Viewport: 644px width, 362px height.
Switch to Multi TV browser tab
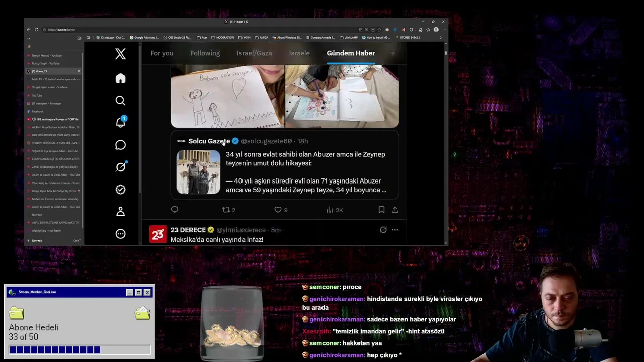coord(54,79)
